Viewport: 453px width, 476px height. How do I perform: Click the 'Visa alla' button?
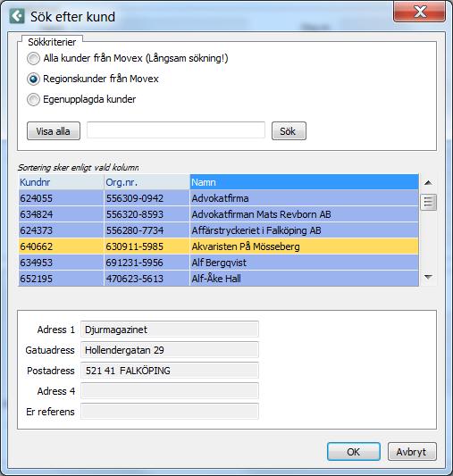click(54, 131)
